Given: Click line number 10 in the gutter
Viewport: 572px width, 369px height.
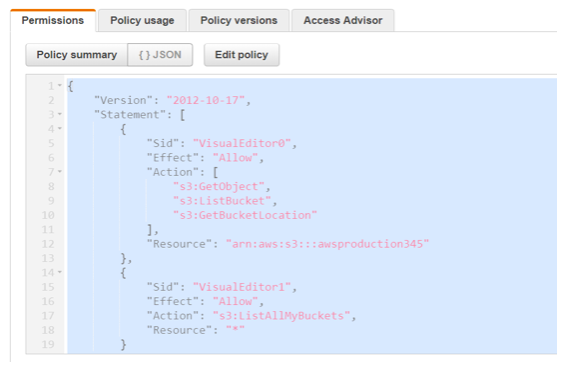Looking at the screenshot, I should [x=48, y=215].
